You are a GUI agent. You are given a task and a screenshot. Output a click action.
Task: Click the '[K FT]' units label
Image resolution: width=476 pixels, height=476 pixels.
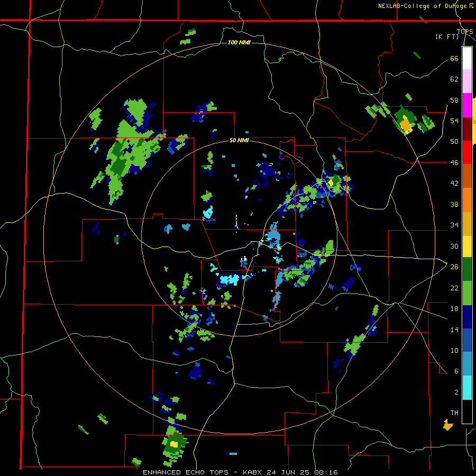pos(447,36)
